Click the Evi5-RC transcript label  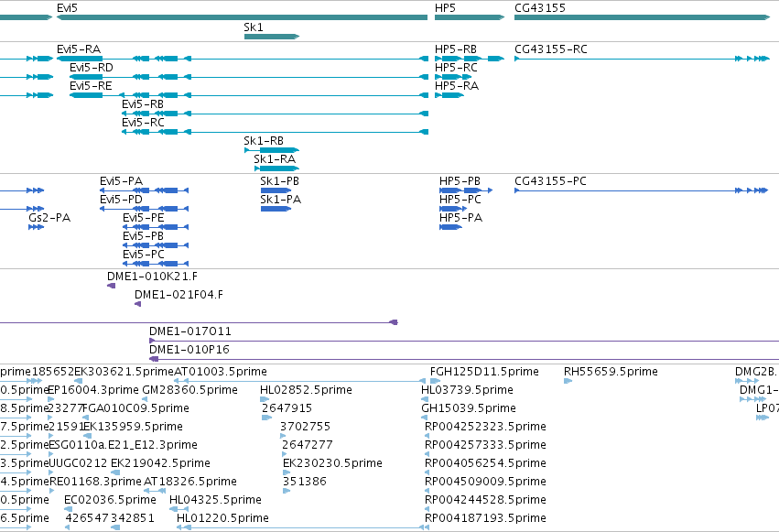143,123
